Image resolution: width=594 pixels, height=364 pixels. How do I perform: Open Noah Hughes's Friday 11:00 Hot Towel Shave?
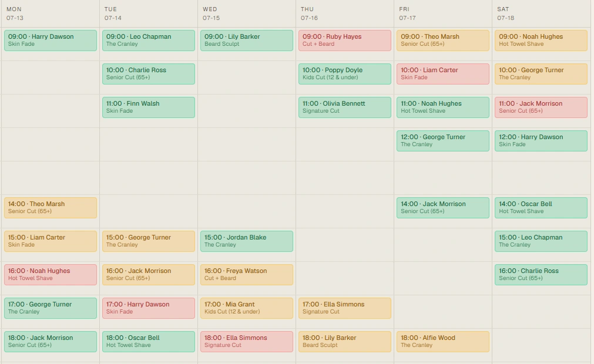[443, 107]
